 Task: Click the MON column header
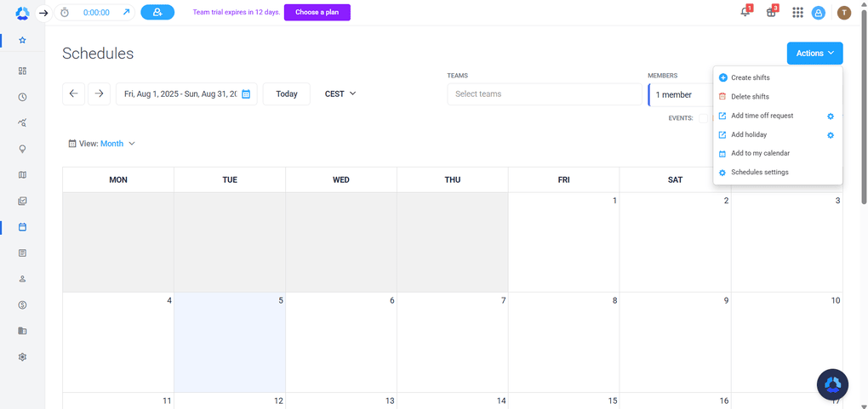(118, 180)
